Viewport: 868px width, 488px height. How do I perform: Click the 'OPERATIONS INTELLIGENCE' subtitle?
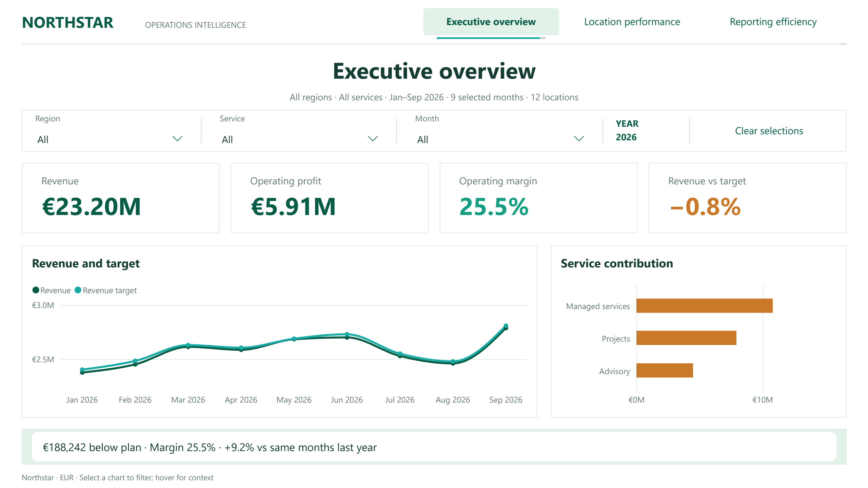[x=195, y=25]
